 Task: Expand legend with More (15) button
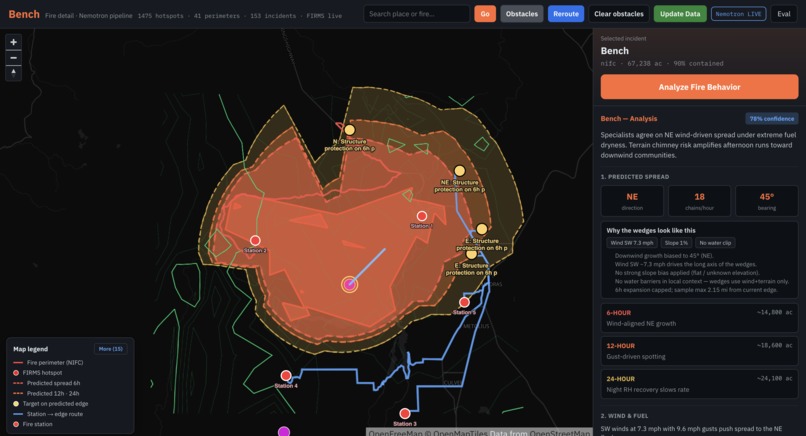[111, 349]
